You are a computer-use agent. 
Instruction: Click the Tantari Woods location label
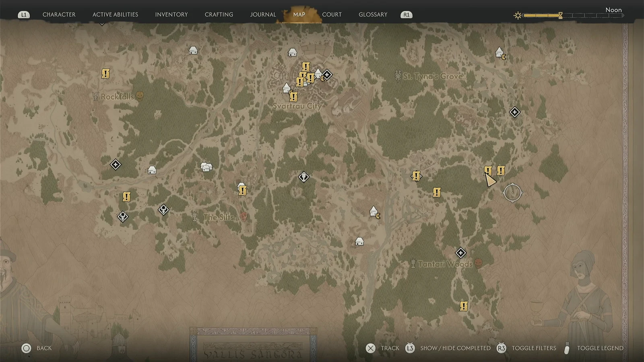(x=445, y=264)
